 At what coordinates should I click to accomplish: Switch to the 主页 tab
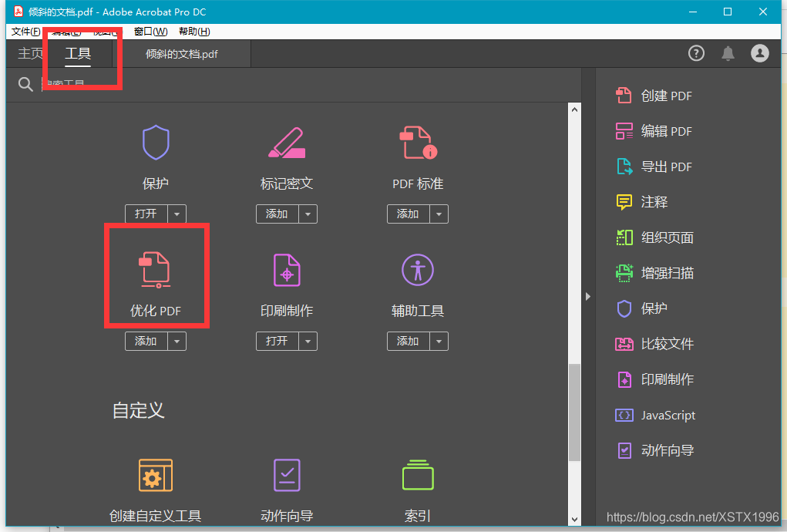(30, 53)
